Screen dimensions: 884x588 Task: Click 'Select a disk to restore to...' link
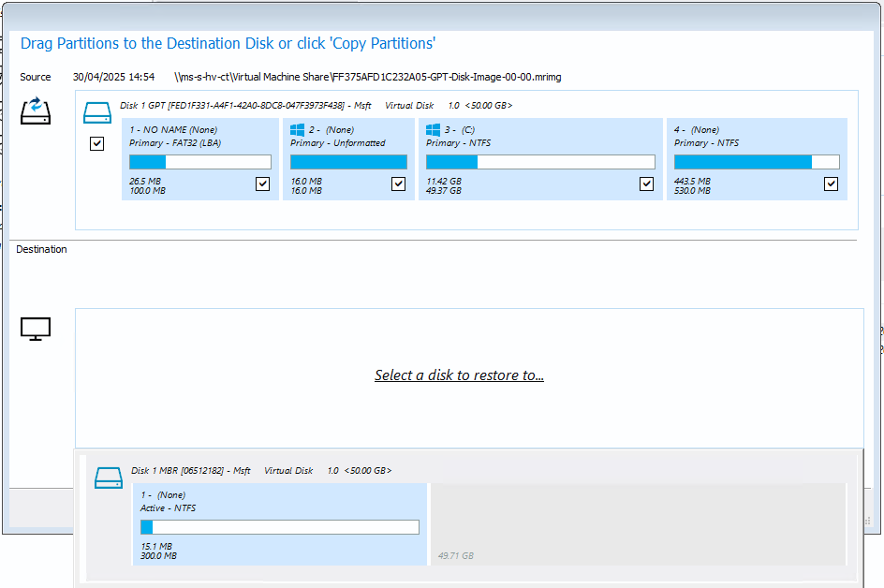[x=459, y=375]
